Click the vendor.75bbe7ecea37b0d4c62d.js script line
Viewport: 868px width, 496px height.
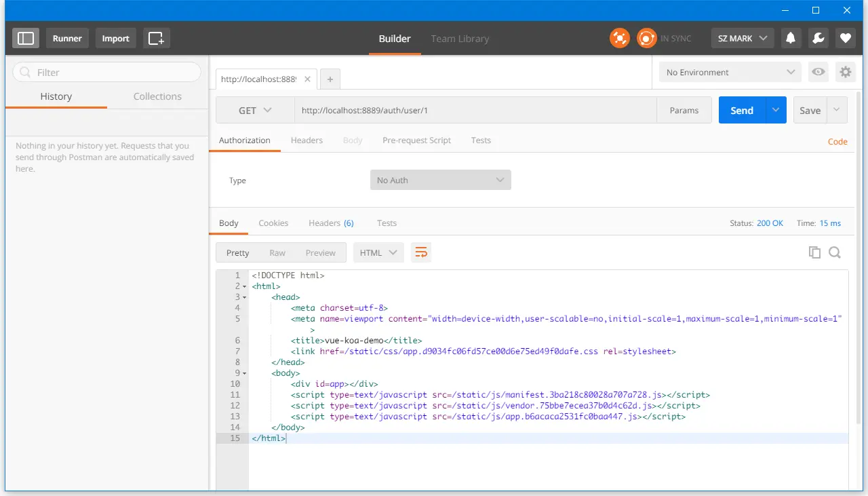pos(496,406)
